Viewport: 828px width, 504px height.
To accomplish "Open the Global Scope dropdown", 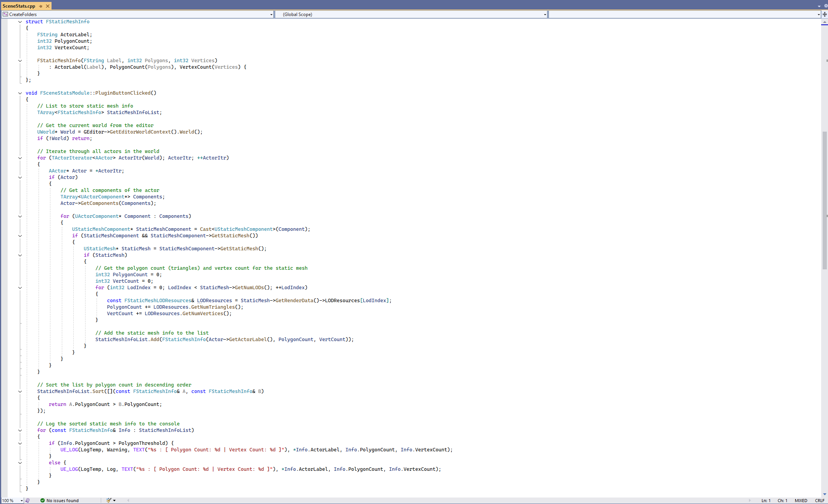I will 545,14.
